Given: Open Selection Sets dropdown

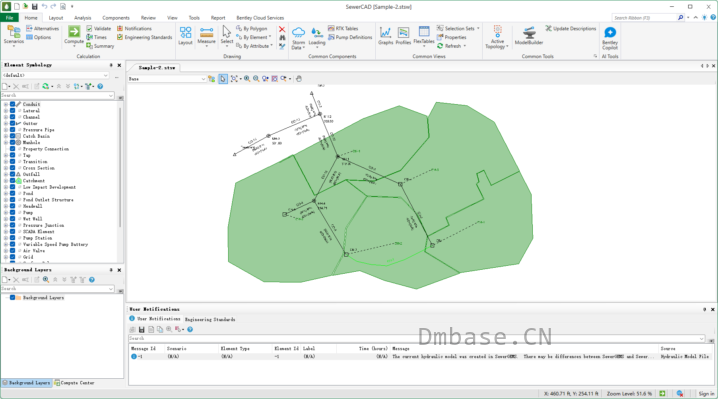Looking at the screenshot, I should point(458,28).
